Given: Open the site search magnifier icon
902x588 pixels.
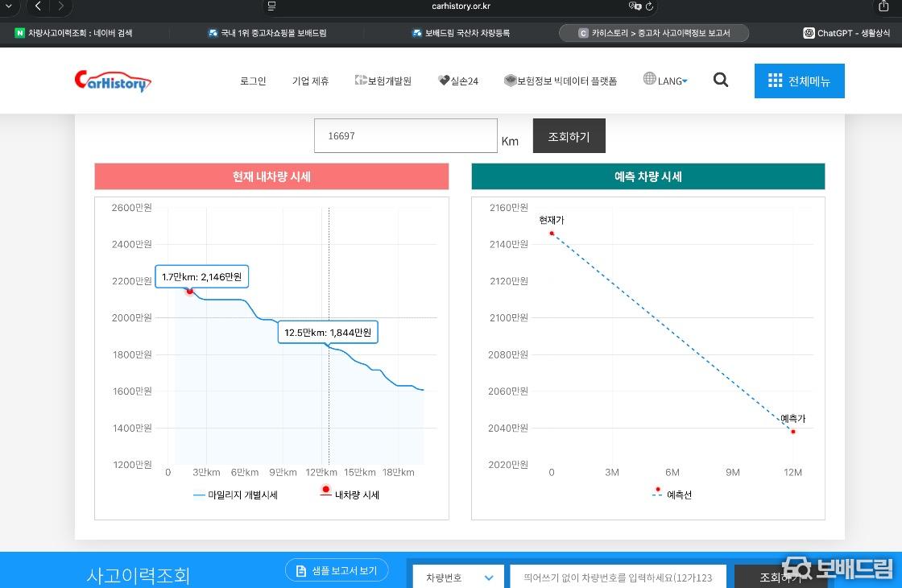Looking at the screenshot, I should coord(721,80).
